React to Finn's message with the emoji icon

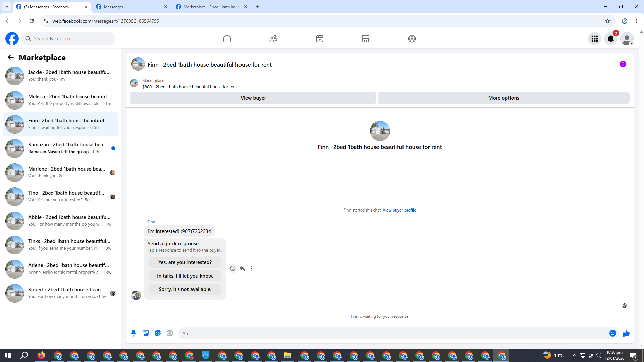pyautogui.click(x=233, y=268)
